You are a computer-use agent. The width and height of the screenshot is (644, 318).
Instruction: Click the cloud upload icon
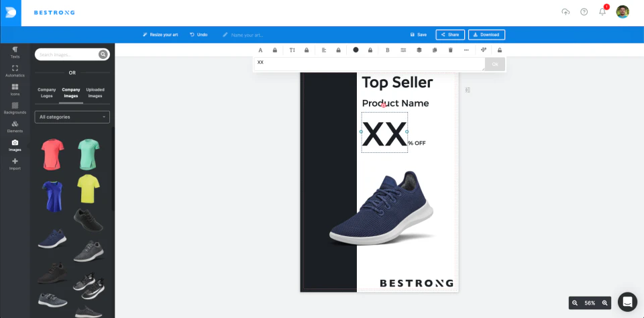pyautogui.click(x=566, y=12)
